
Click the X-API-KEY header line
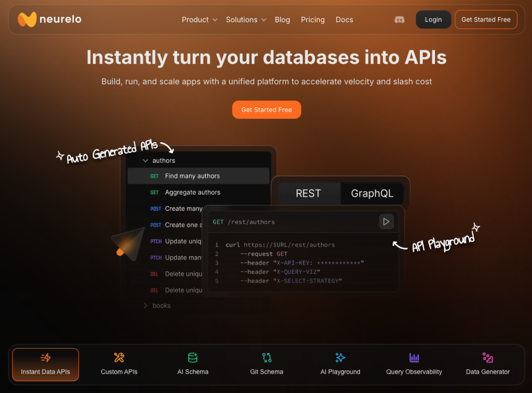[x=302, y=263]
